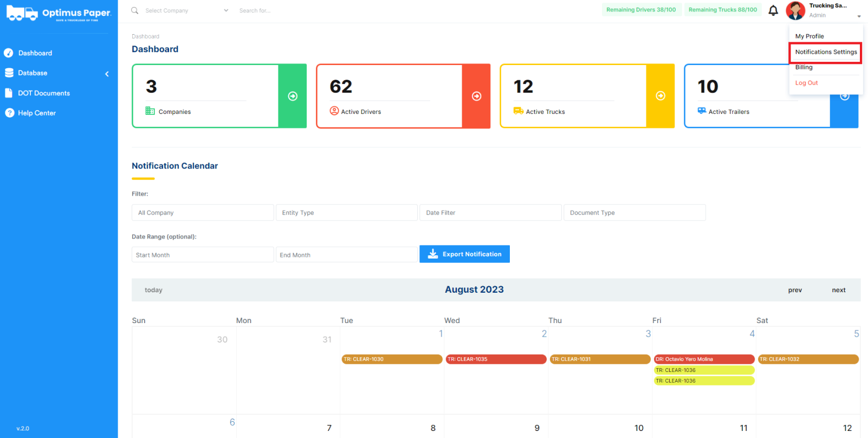This screenshot has height=438, width=868.
Task: Open the notifications bell
Action: pyautogui.click(x=773, y=10)
